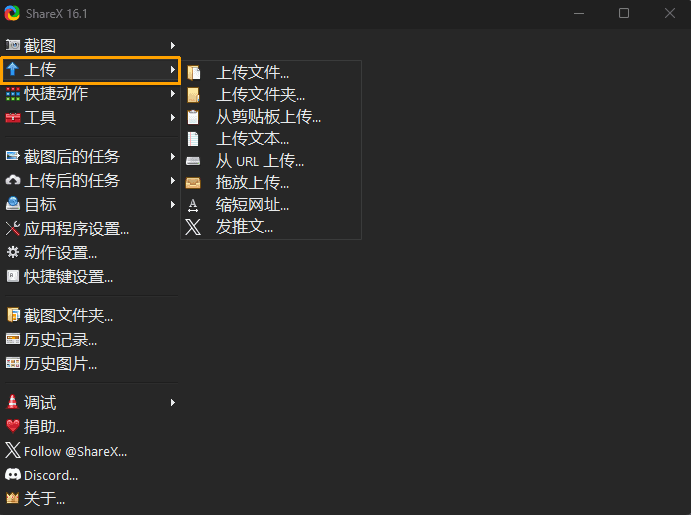Click the folder icon beside 截图文件夹
The width and height of the screenshot is (691, 515).
(13, 315)
